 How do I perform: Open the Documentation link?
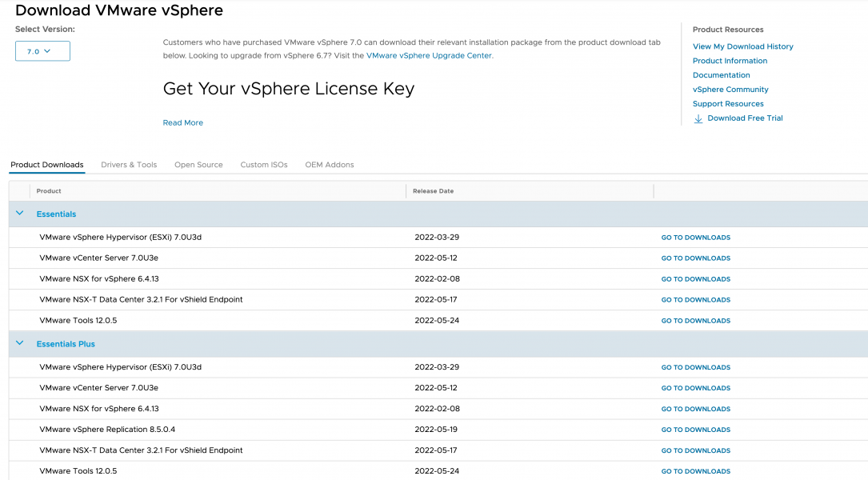tap(722, 75)
